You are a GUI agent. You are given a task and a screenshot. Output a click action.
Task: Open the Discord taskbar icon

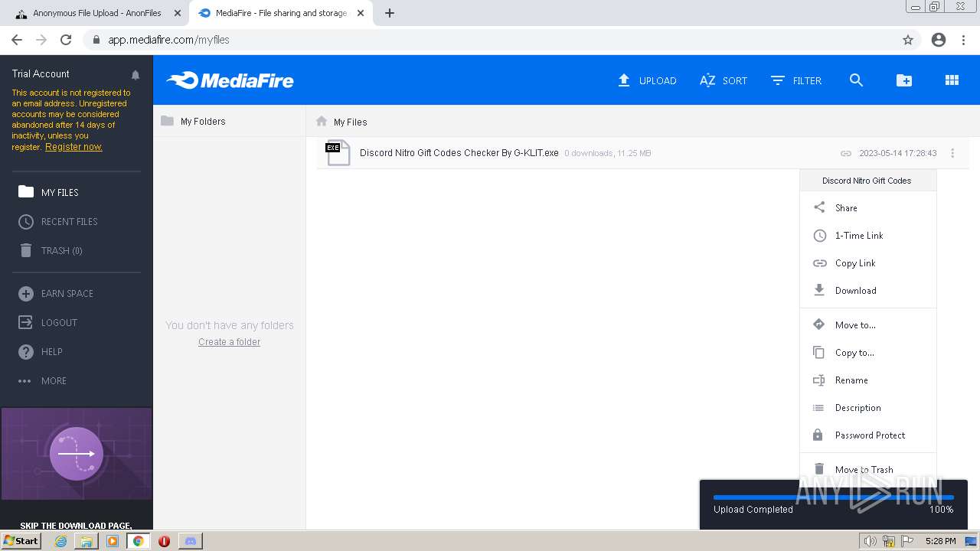click(x=190, y=541)
